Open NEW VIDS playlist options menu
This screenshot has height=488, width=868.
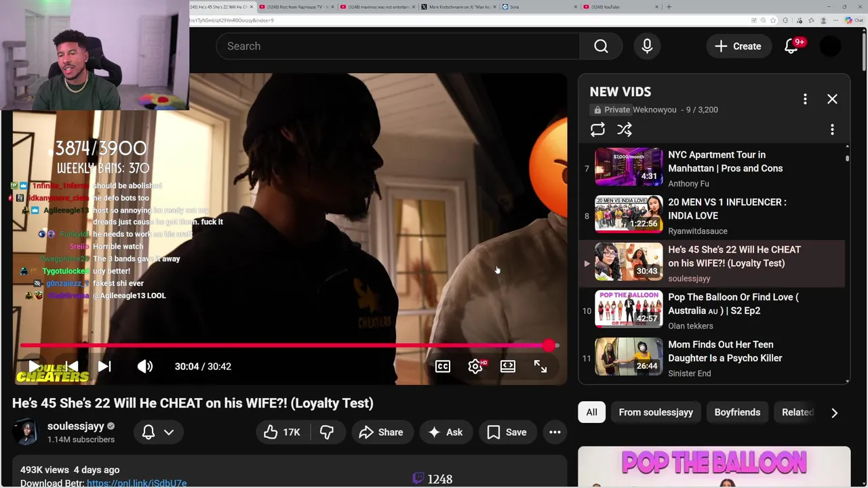805,99
